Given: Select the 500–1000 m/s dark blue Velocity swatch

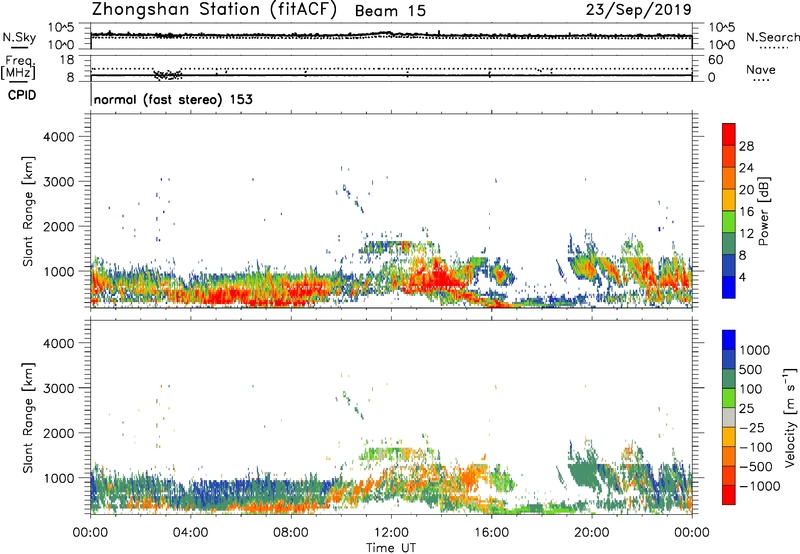Looking at the screenshot, I should point(729,359).
